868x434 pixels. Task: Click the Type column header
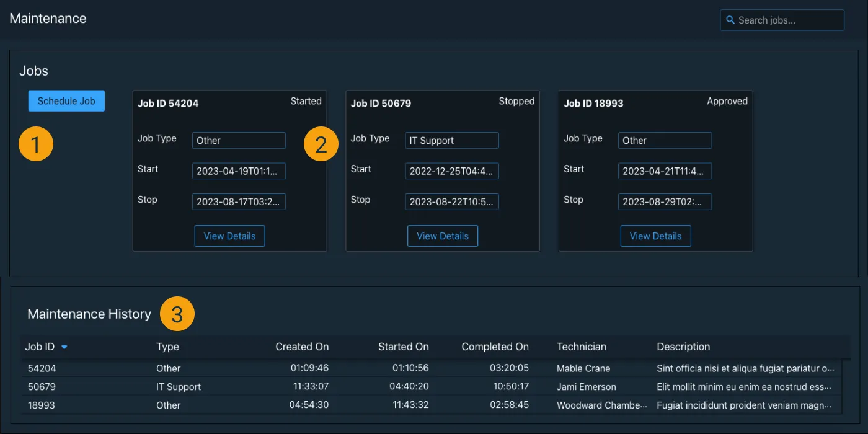click(x=167, y=347)
